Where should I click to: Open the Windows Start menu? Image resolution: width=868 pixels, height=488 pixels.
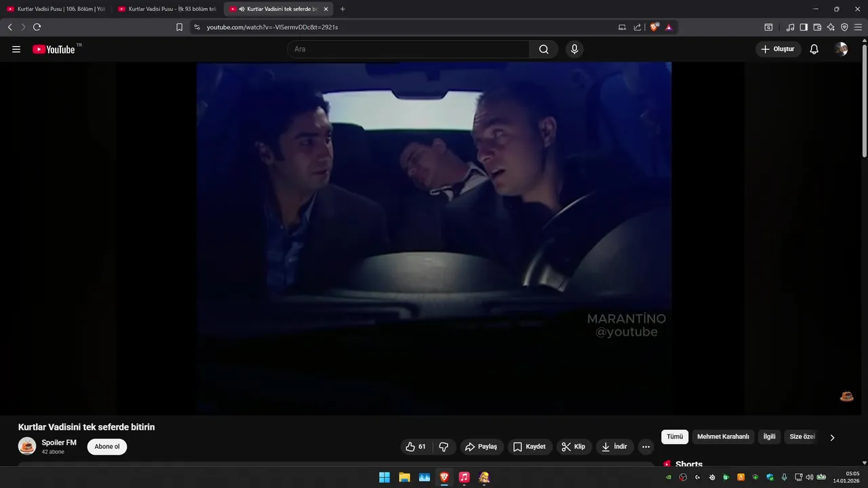click(x=384, y=477)
